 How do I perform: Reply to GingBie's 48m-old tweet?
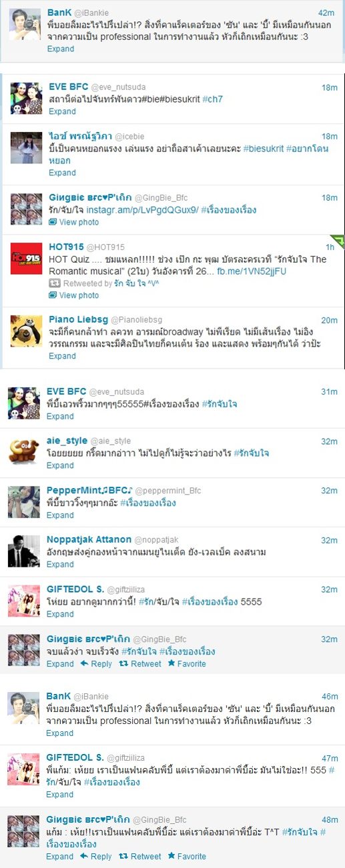tap(96, 856)
